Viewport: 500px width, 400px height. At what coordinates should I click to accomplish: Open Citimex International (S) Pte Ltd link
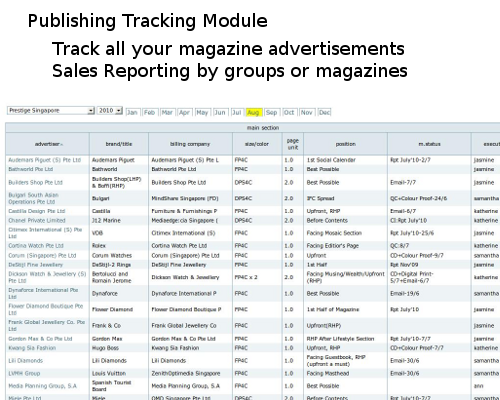point(45,233)
